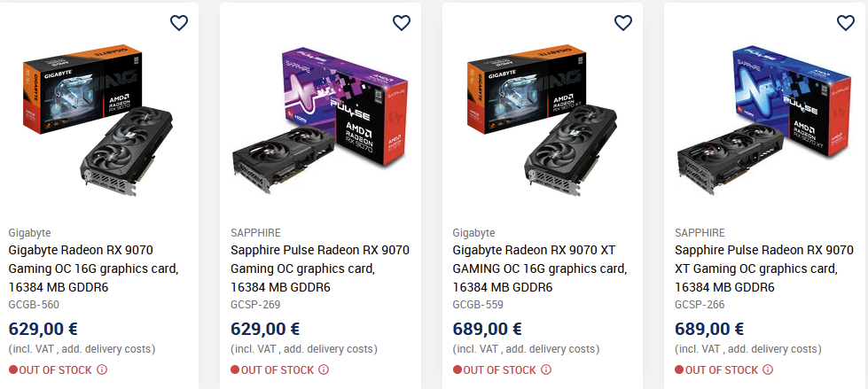Click the 629,00 € price of GCGB-560

(43, 330)
